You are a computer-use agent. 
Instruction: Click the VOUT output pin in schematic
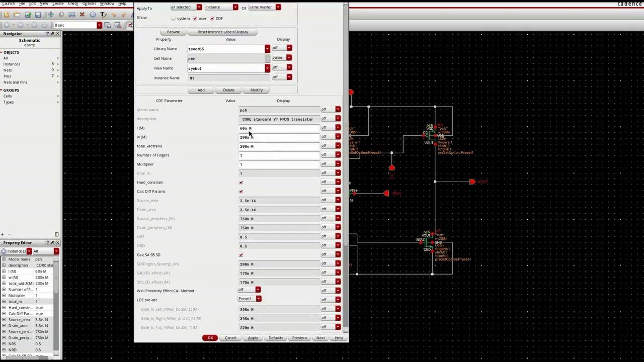pyautogui.click(x=472, y=182)
